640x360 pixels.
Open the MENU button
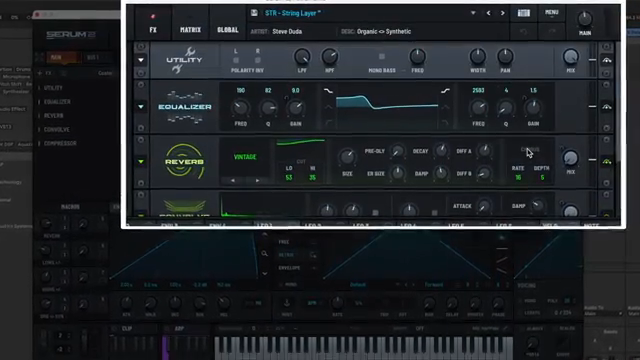point(551,12)
